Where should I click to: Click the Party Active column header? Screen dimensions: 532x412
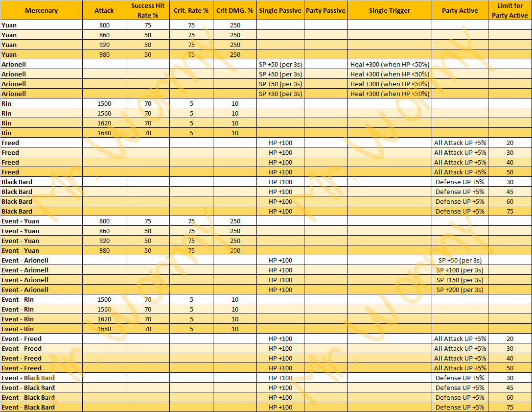(460, 10)
